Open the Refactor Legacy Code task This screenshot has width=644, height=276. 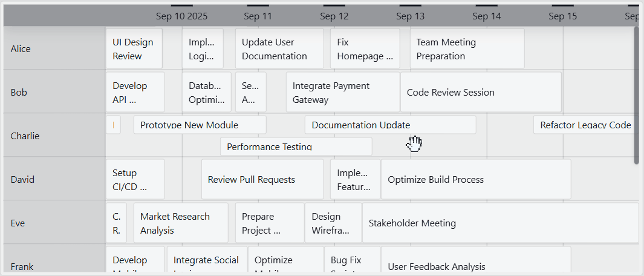pyautogui.click(x=584, y=125)
